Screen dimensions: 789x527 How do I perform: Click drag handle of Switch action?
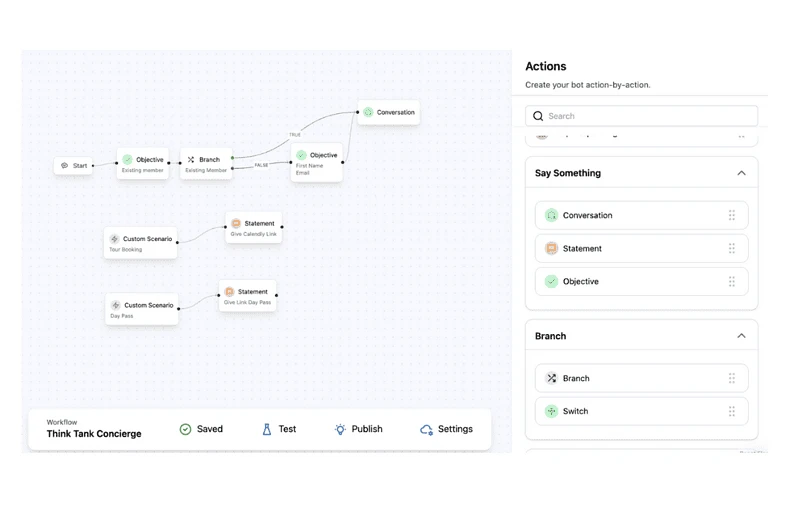tap(732, 411)
